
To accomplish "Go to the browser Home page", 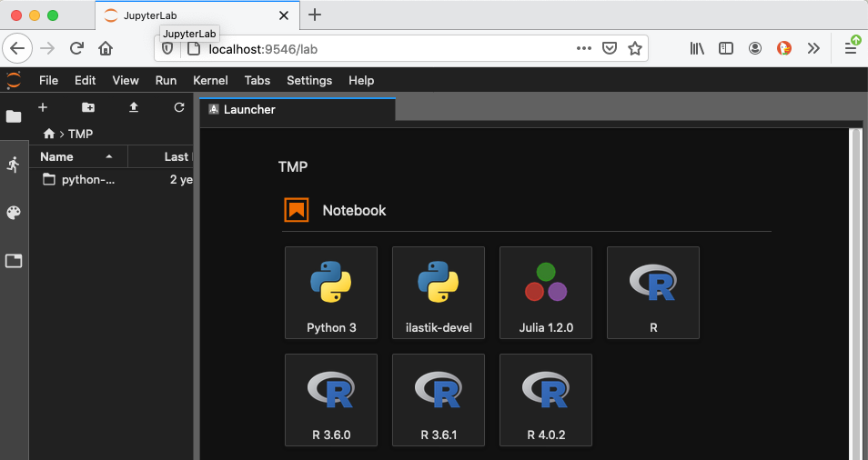I will click(106, 49).
